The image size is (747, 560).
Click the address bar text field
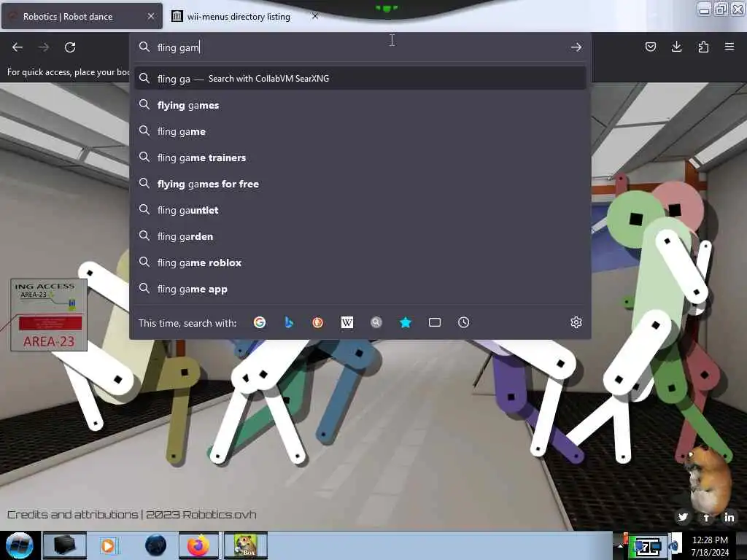(x=360, y=47)
